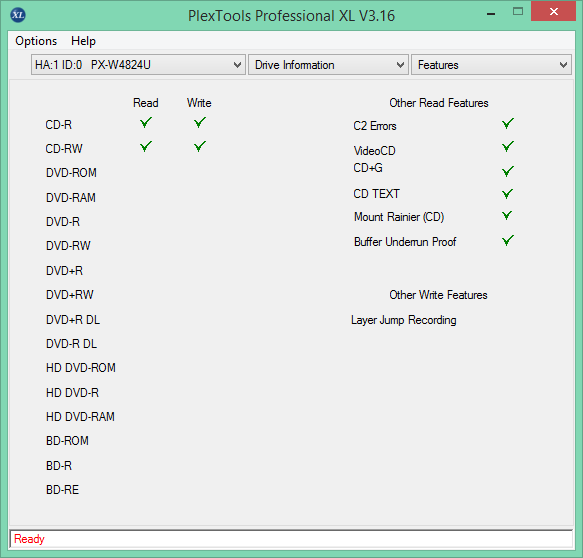
Task: Click the Other Read Features heading
Action: click(x=439, y=103)
